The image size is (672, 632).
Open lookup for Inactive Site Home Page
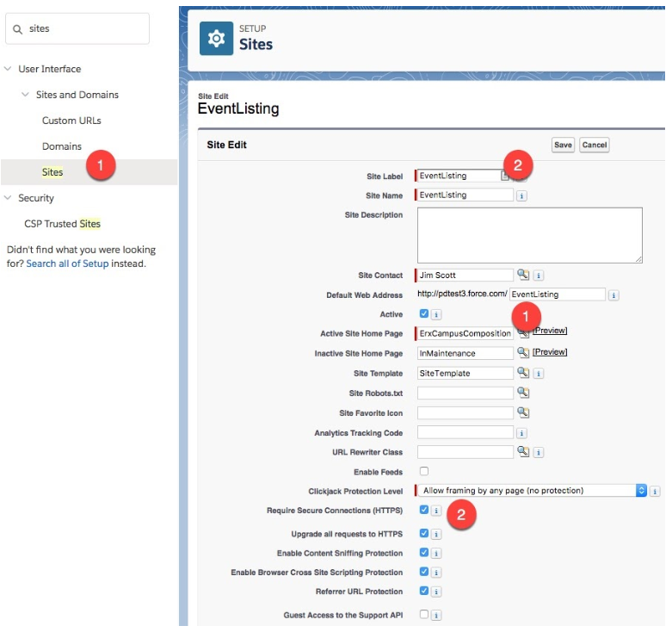coord(522,353)
